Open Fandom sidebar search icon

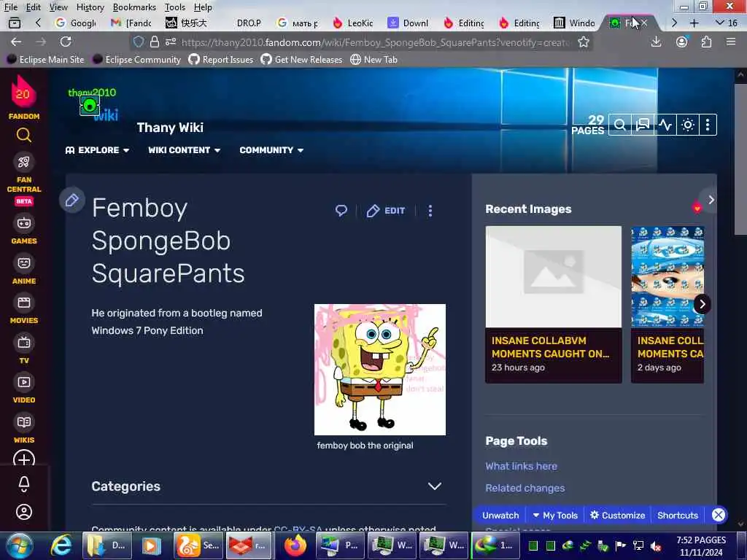pyautogui.click(x=24, y=136)
